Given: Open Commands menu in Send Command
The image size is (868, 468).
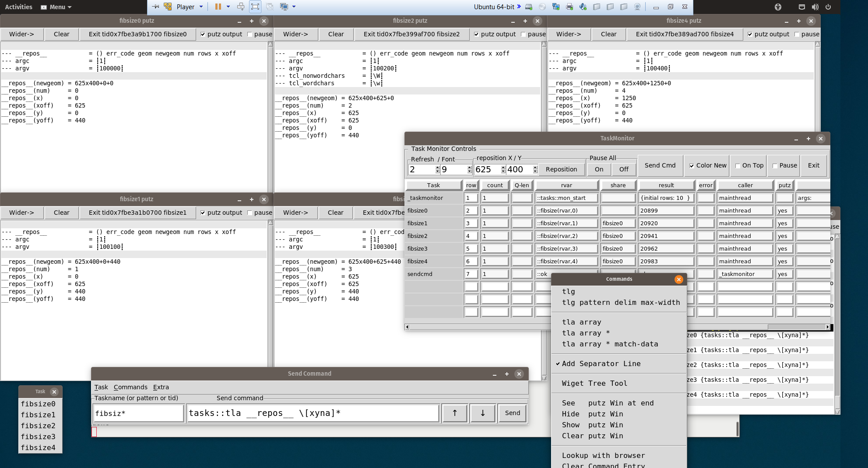Looking at the screenshot, I should click(x=130, y=387).
